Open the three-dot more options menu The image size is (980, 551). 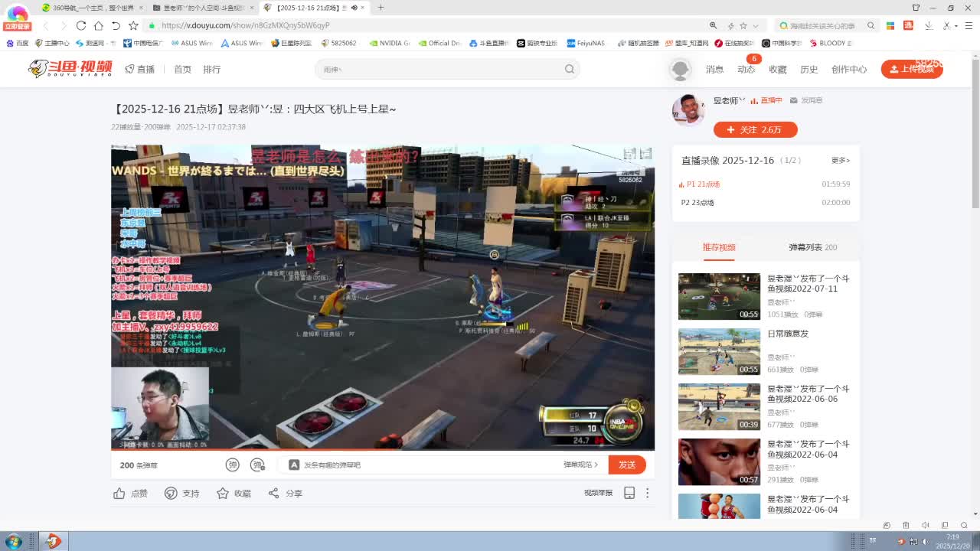(x=648, y=493)
